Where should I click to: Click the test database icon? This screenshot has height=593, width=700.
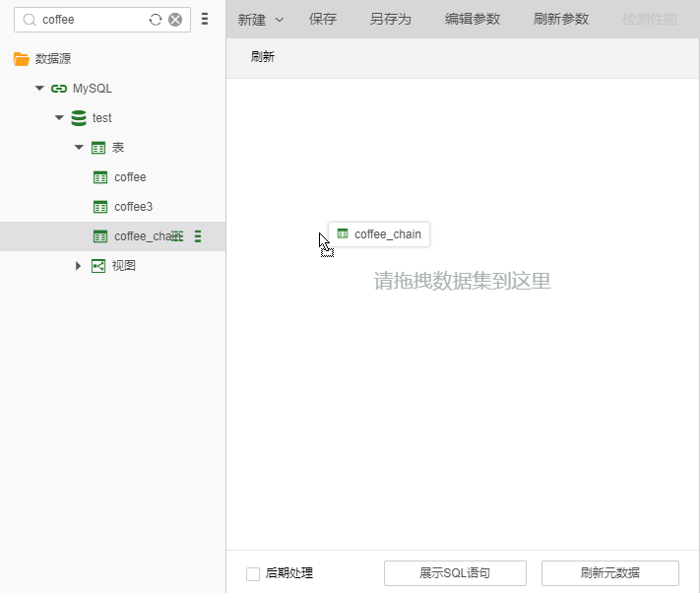click(79, 118)
